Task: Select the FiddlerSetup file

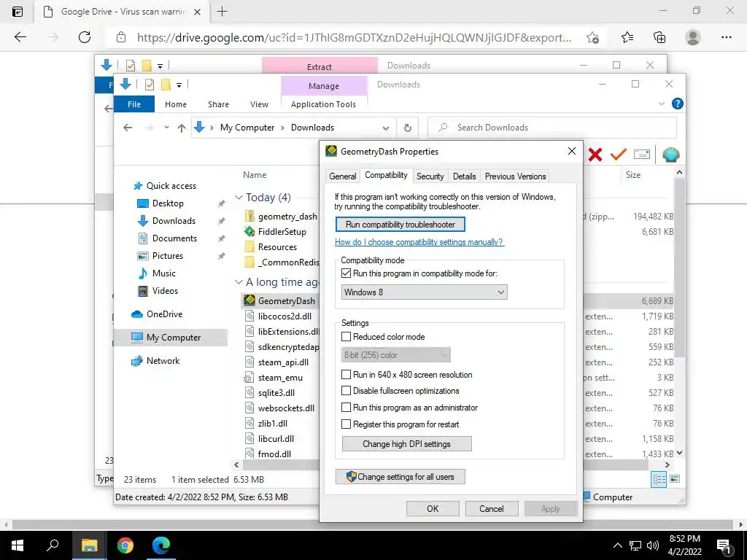Action: coord(282,232)
